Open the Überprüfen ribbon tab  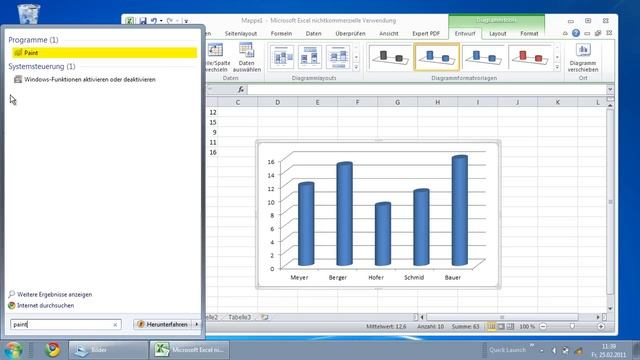pos(350,33)
